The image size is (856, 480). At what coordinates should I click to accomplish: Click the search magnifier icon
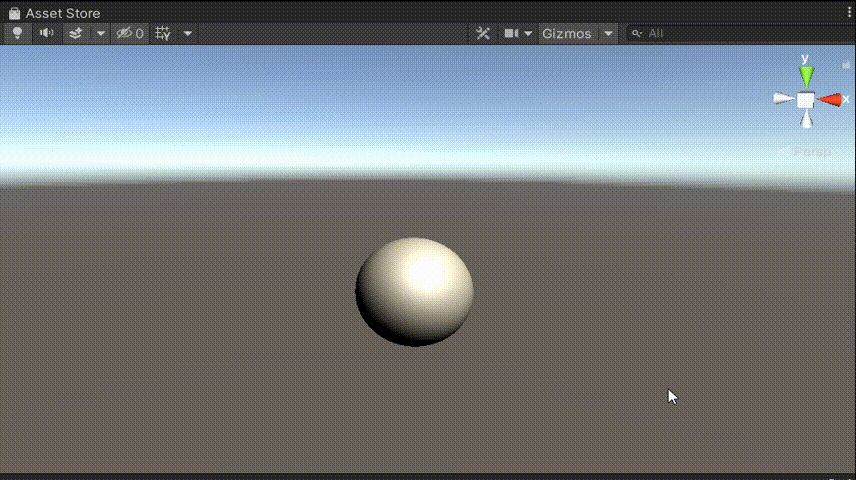pyautogui.click(x=637, y=33)
